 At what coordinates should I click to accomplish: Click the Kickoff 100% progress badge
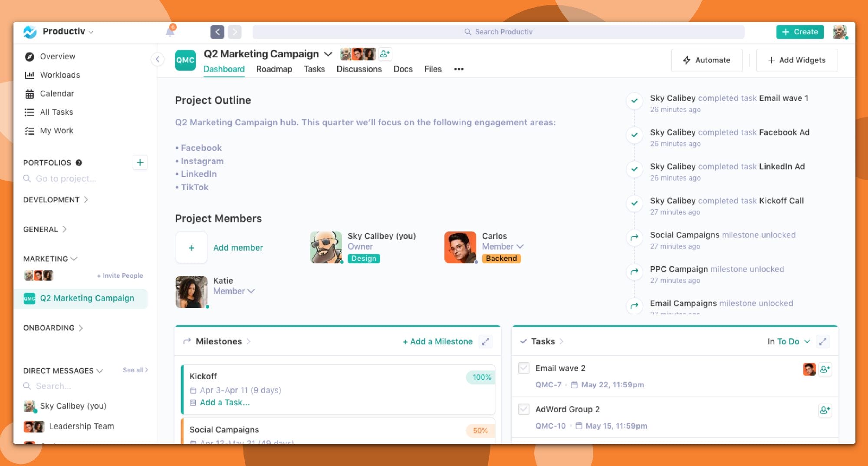tap(481, 377)
